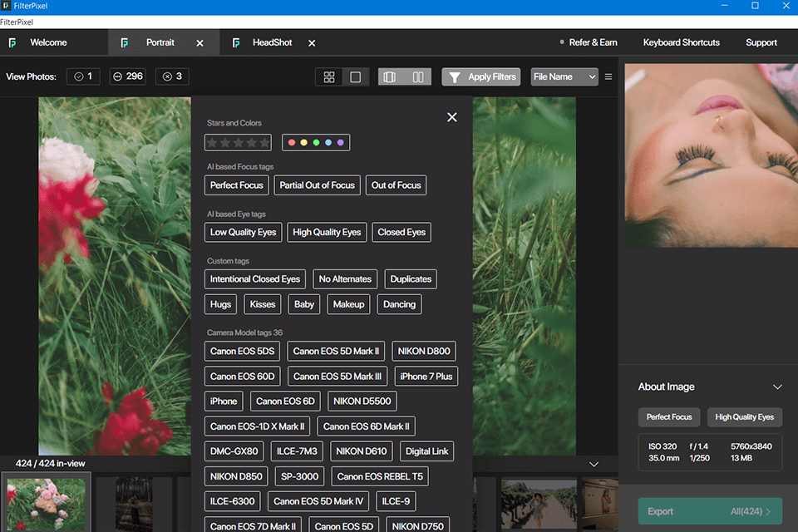798x532 pixels.
Task: Show rejected photos count 3
Action: coord(173,76)
